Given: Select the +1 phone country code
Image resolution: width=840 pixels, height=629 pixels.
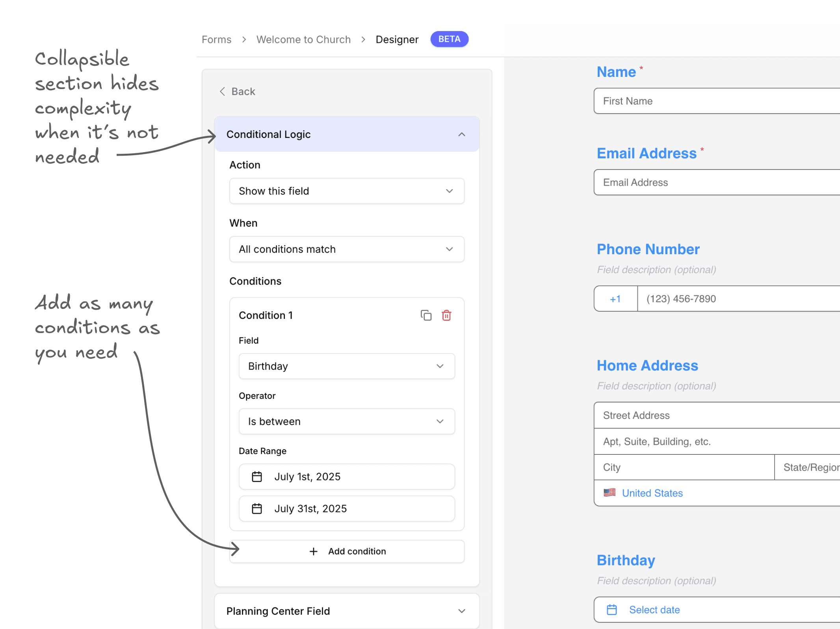Looking at the screenshot, I should pyautogui.click(x=615, y=299).
